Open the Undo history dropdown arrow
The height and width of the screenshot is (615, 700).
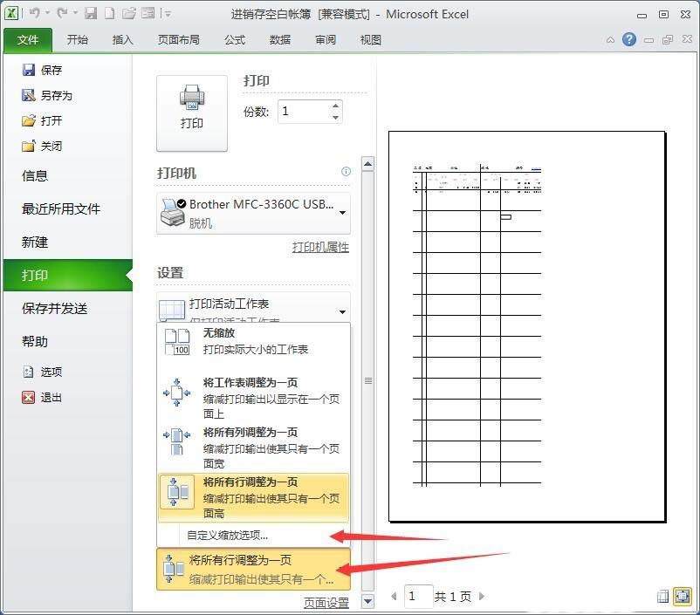[47, 13]
